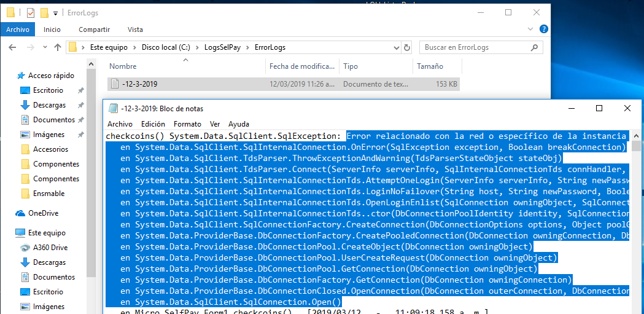Image resolution: width=644 pixels, height=314 pixels.
Task: Open the address bar history dropdown
Action: pos(397,47)
